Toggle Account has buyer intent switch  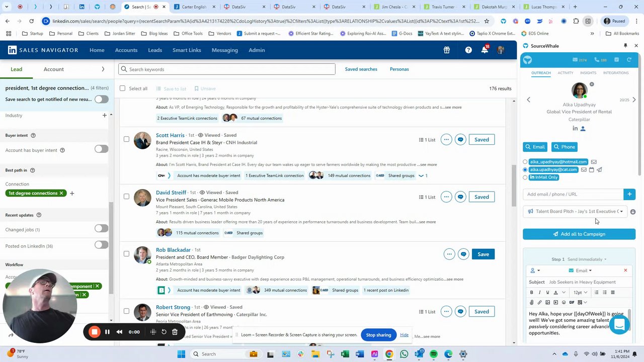101,149
